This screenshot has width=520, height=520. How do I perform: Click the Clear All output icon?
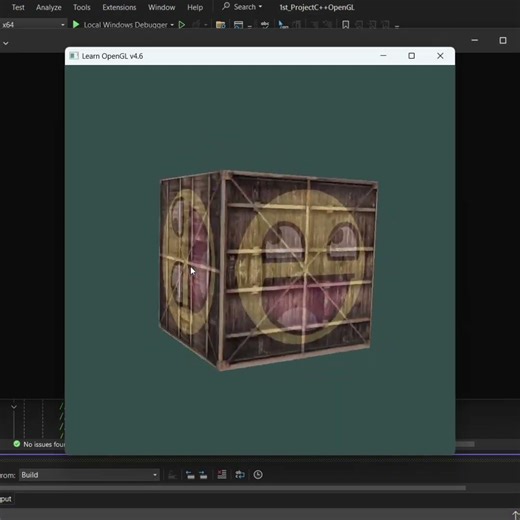pos(222,475)
